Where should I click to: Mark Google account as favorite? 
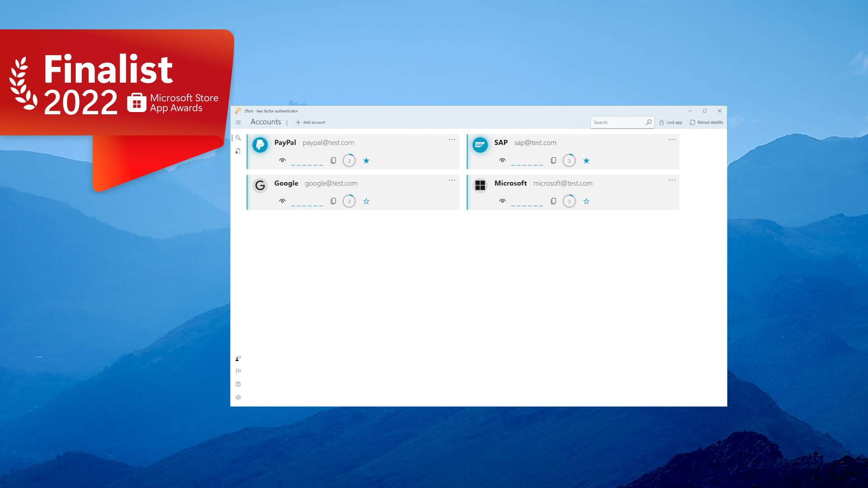(x=366, y=201)
